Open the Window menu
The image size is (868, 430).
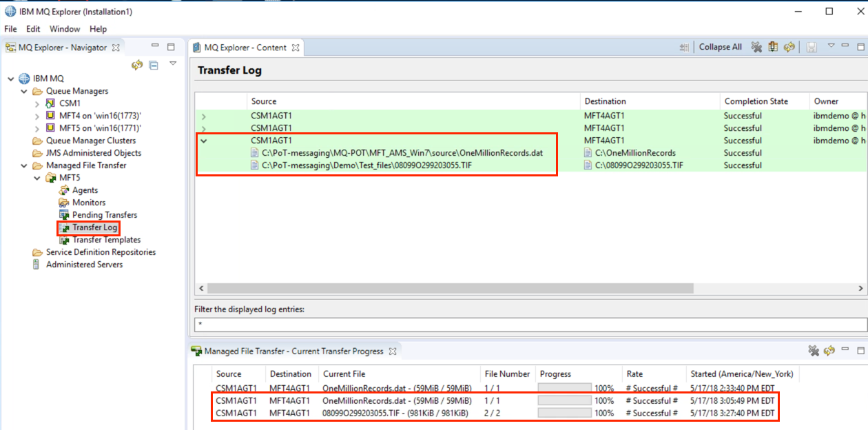65,29
